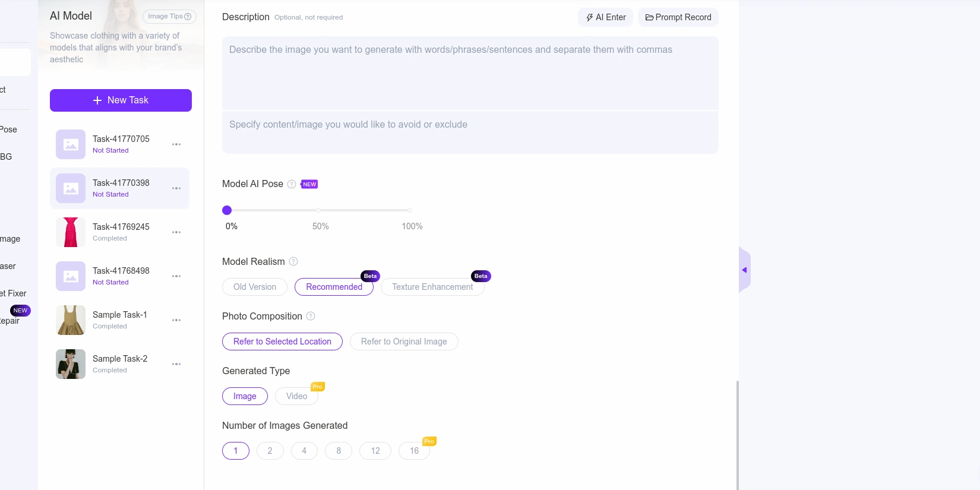Screen dimensions: 980x490
Task: Create a New Task
Action: tap(121, 100)
